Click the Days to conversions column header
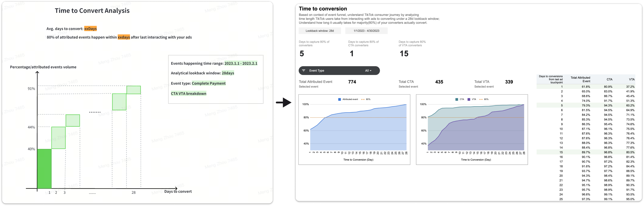644x206 pixels. [551, 79]
